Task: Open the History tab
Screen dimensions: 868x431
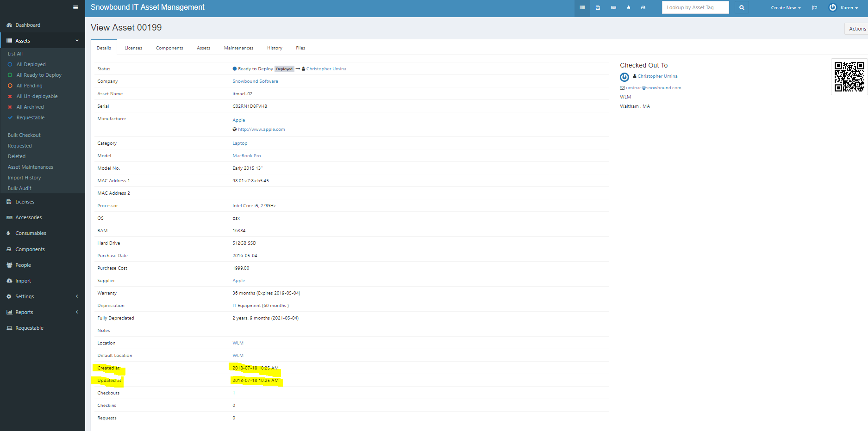Action: coord(274,48)
